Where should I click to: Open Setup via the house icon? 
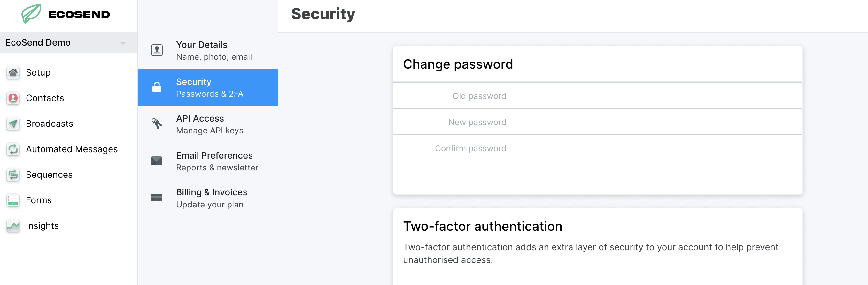point(13,73)
